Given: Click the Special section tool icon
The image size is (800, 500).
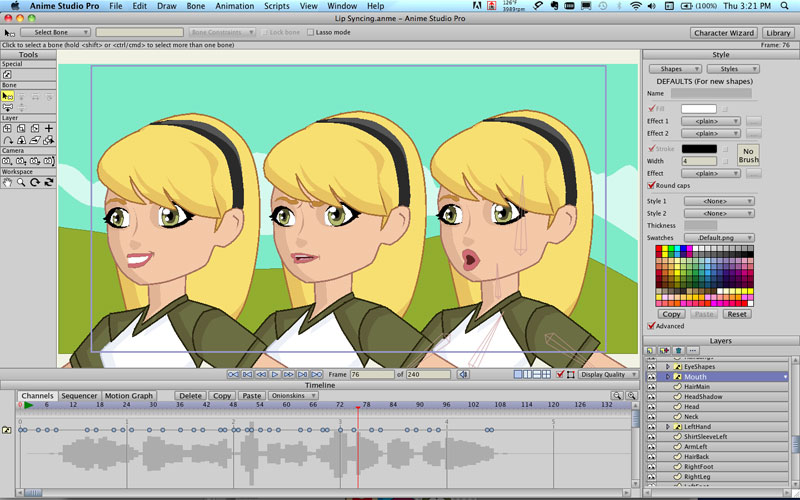Looking at the screenshot, I should [x=8, y=75].
